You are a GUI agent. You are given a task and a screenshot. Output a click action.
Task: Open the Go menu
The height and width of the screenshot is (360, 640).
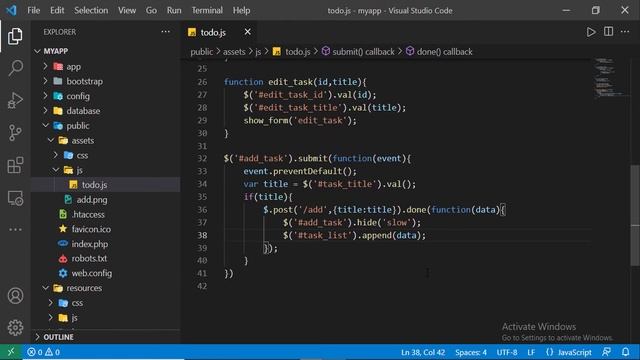point(151,10)
